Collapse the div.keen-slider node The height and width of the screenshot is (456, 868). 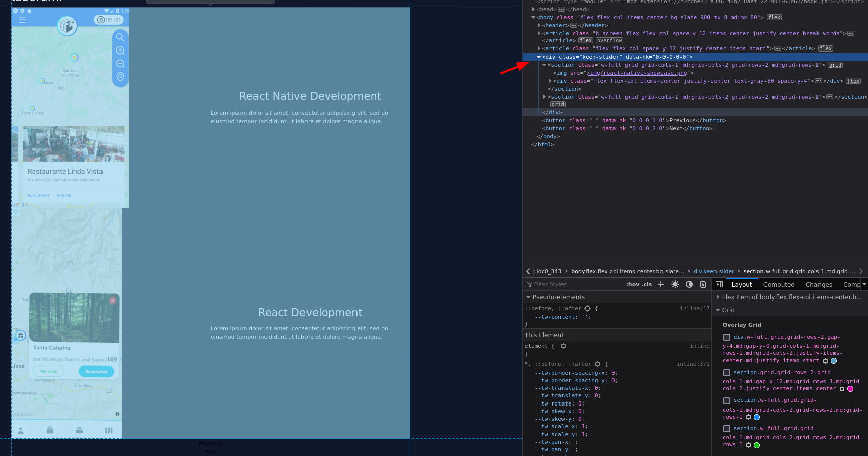[539, 57]
